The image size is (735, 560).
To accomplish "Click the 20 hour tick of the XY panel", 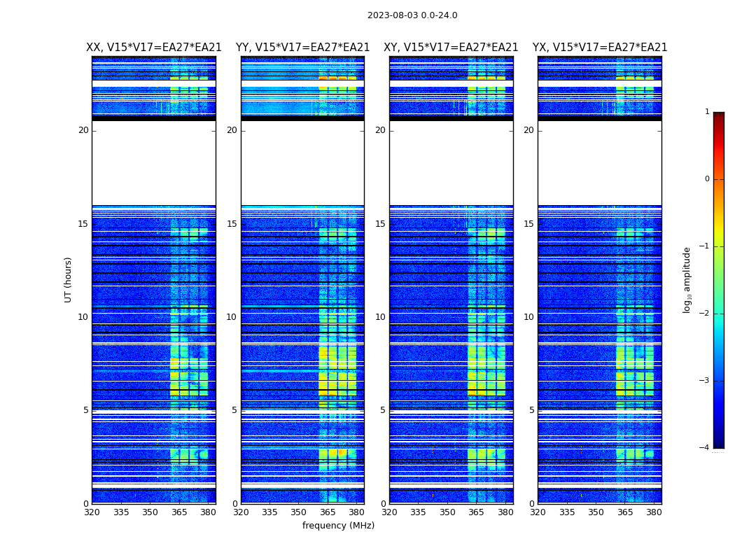I will point(380,130).
